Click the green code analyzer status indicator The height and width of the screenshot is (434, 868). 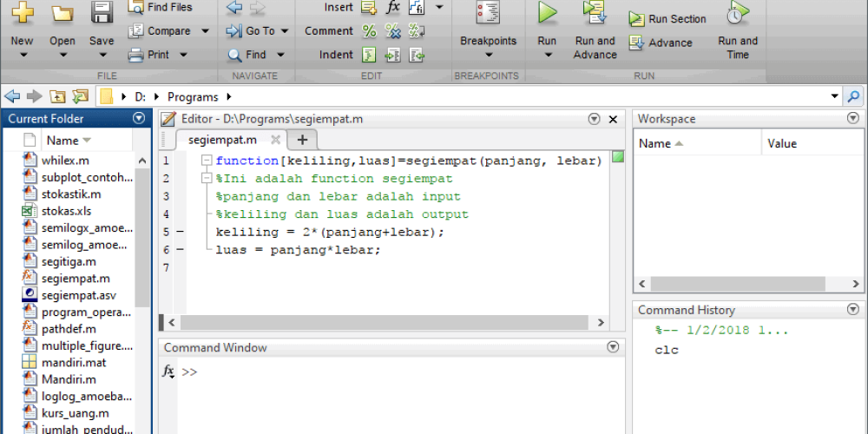tap(617, 157)
